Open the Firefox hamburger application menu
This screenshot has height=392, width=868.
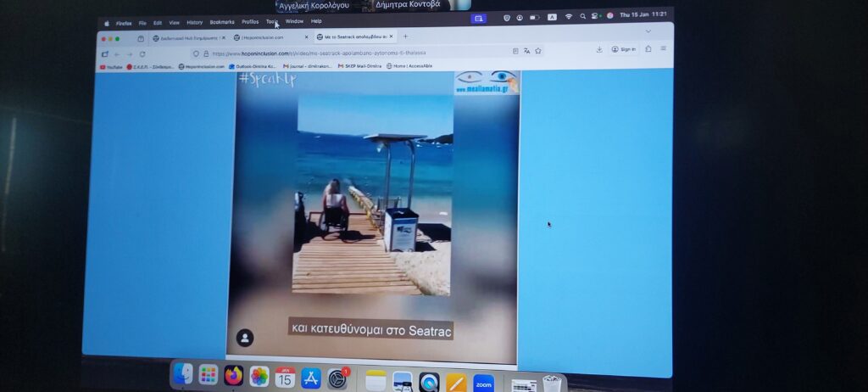(x=663, y=49)
